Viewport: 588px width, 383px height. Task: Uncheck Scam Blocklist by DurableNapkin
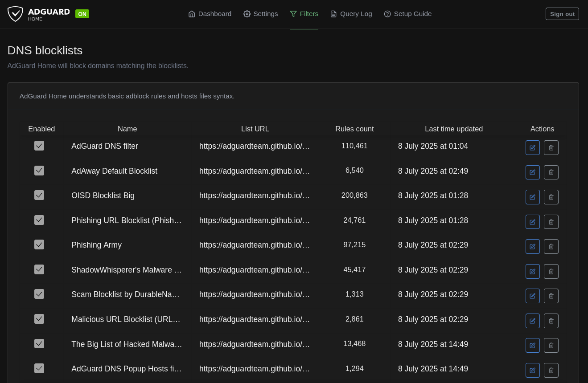(x=39, y=294)
